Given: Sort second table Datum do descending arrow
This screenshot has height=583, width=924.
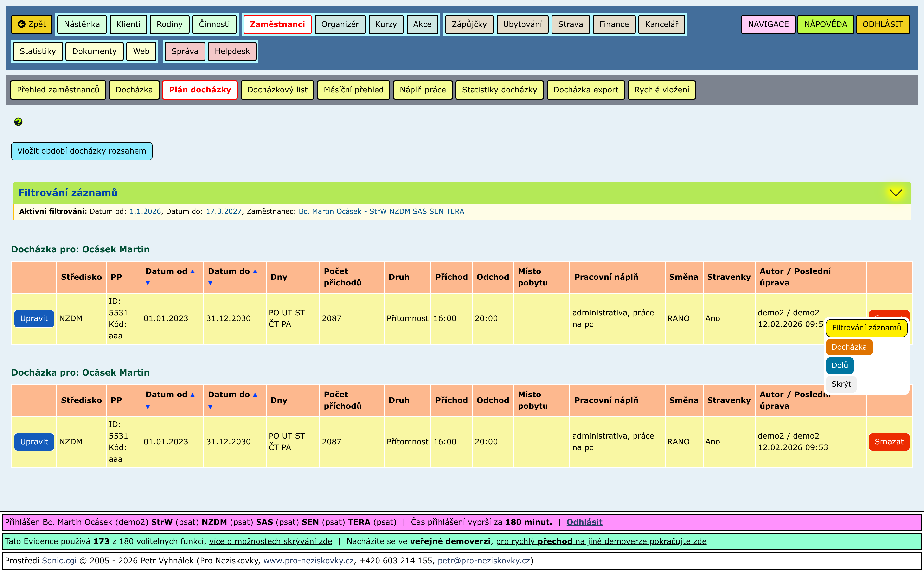Looking at the screenshot, I should pyautogui.click(x=210, y=407).
